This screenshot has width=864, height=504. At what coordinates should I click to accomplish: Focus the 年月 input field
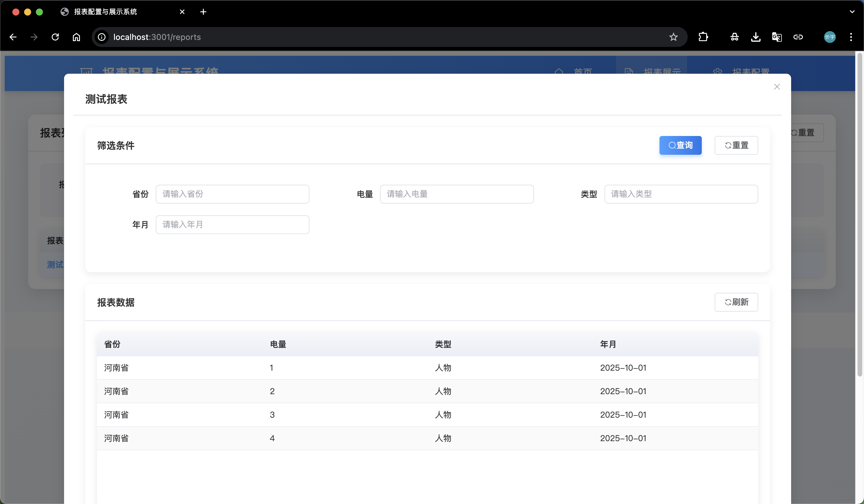232,224
